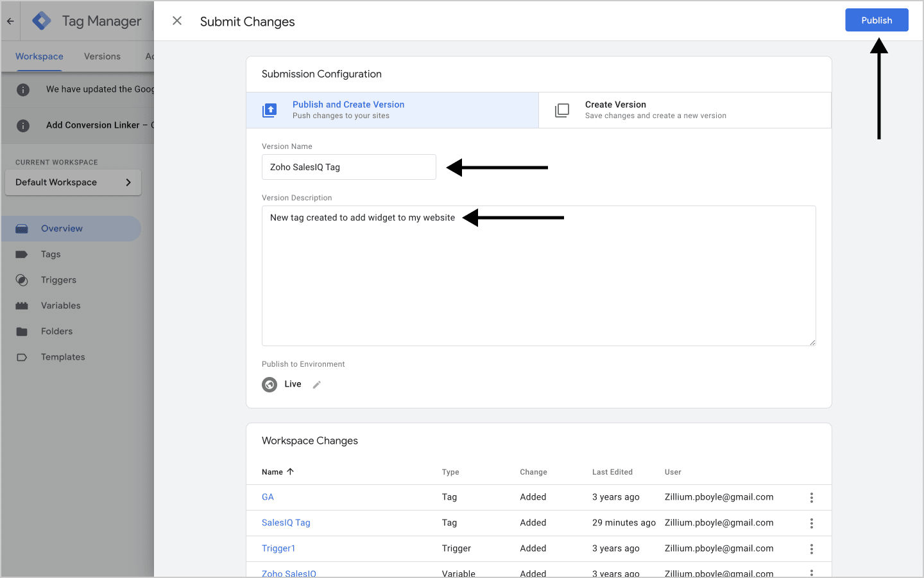The image size is (924, 578).
Task: Click the Last Edited column header
Action: tap(612, 472)
